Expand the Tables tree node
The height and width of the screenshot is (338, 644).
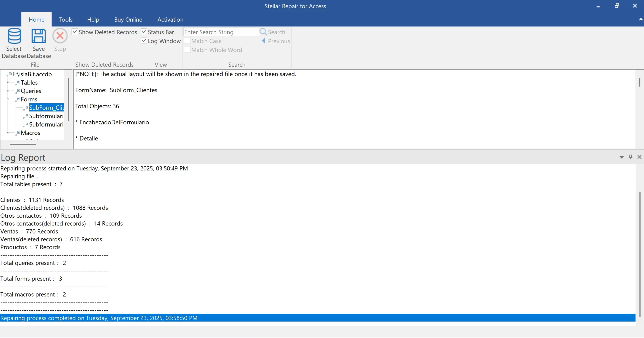(x=8, y=82)
